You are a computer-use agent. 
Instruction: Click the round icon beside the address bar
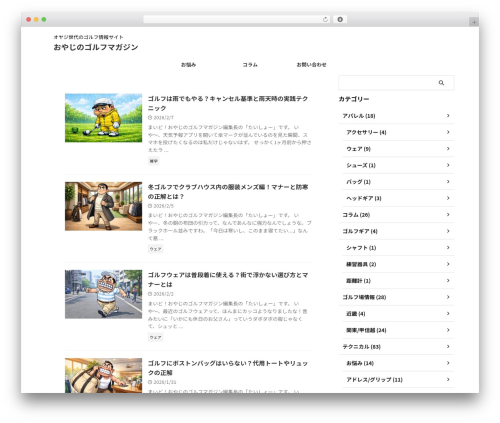(340, 19)
